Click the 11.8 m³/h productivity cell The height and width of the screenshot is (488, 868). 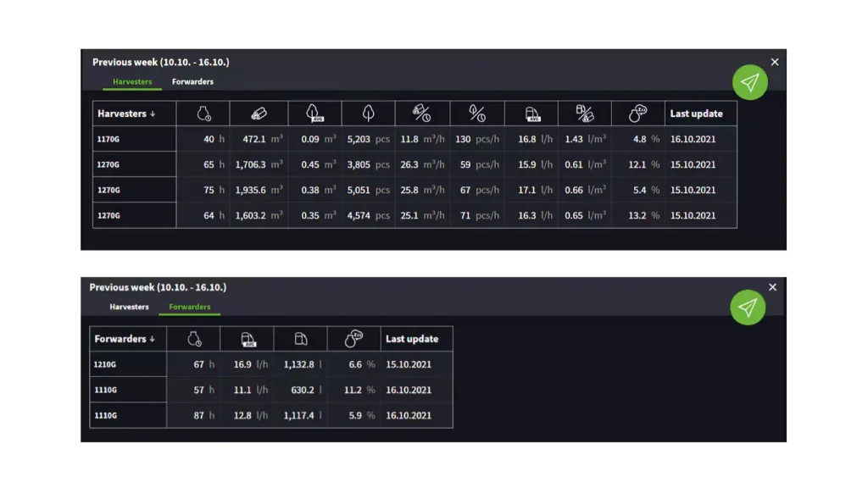pyautogui.click(x=422, y=139)
